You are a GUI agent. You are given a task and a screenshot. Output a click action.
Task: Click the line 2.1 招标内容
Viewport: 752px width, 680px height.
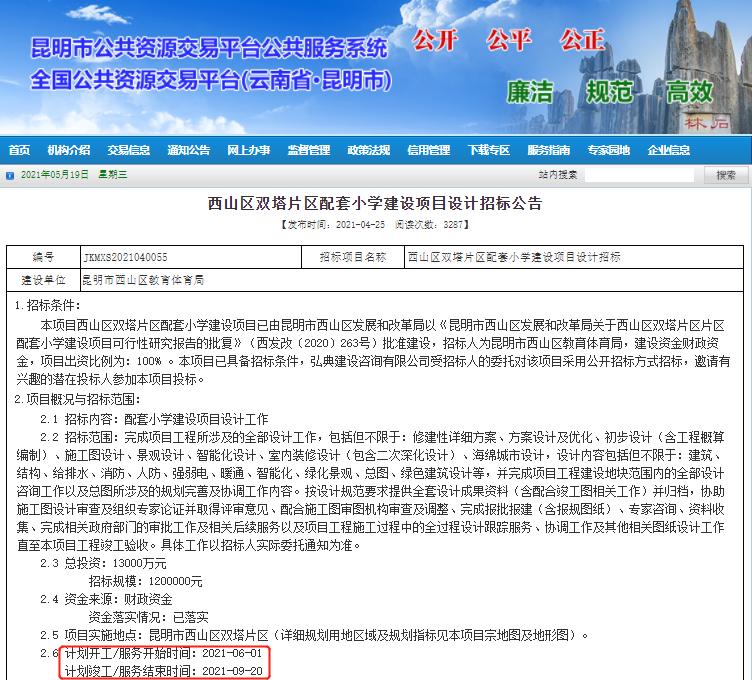click(x=154, y=419)
